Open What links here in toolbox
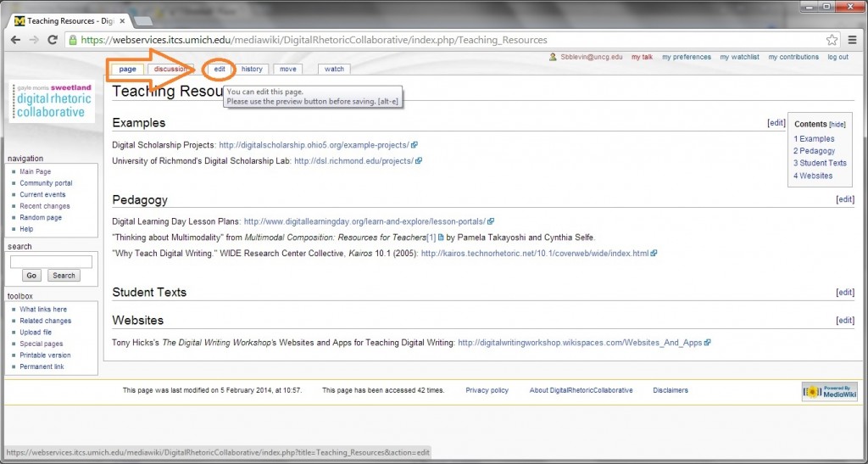Image resolution: width=868 pixels, height=464 pixels. pyautogui.click(x=43, y=310)
